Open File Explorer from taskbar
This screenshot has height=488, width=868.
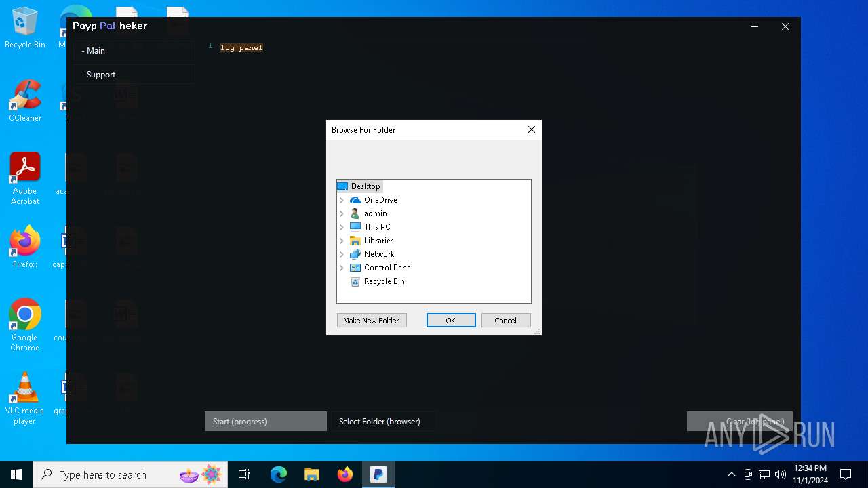click(311, 474)
